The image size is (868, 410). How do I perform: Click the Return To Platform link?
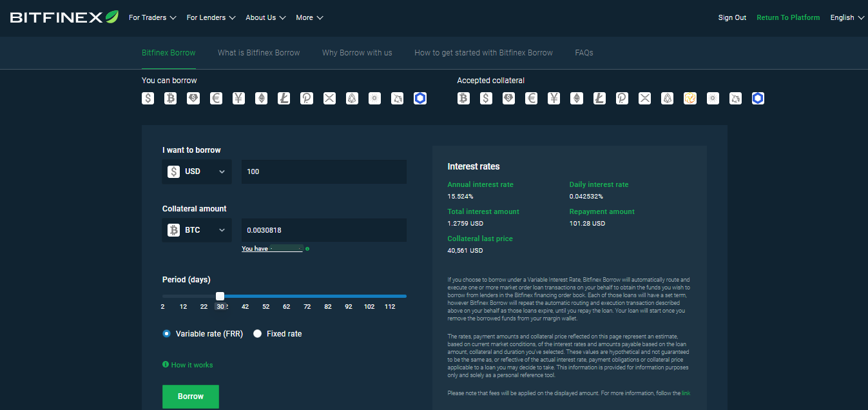[x=788, y=18]
